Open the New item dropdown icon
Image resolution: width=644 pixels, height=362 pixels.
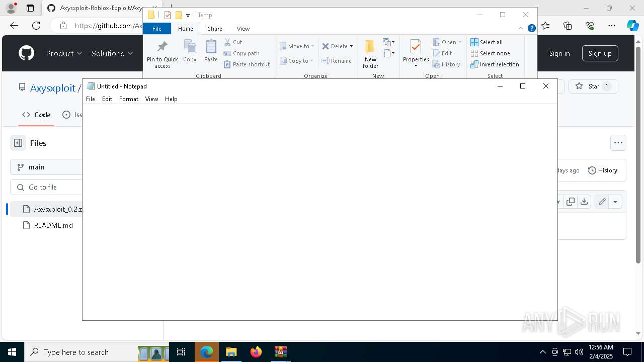coord(388,42)
